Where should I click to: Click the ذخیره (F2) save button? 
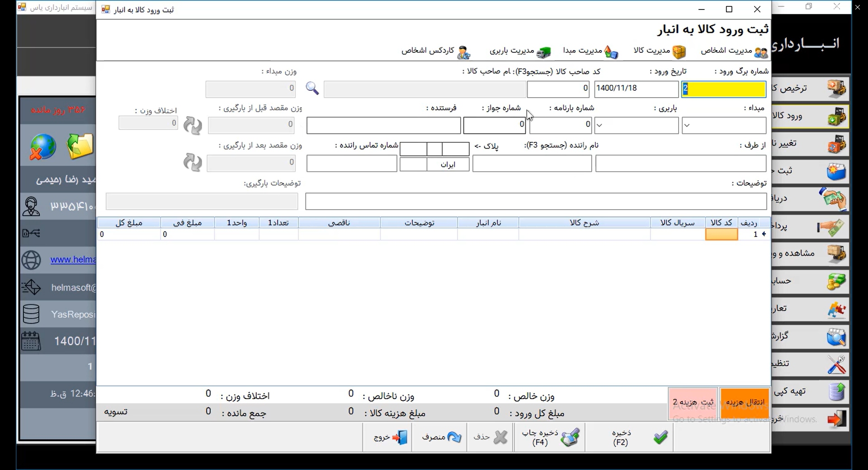pos(629,437)
